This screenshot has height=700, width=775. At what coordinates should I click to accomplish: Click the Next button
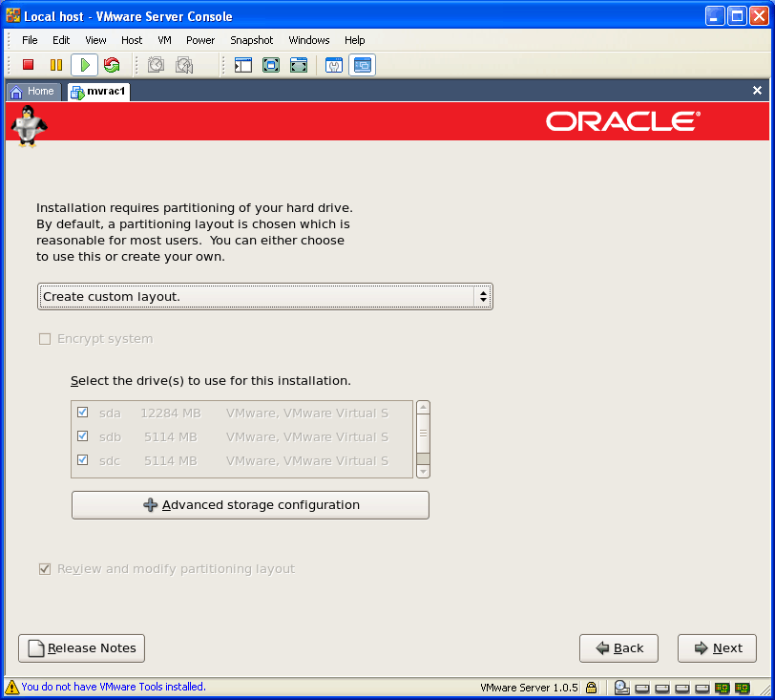[x=717, y=648]
